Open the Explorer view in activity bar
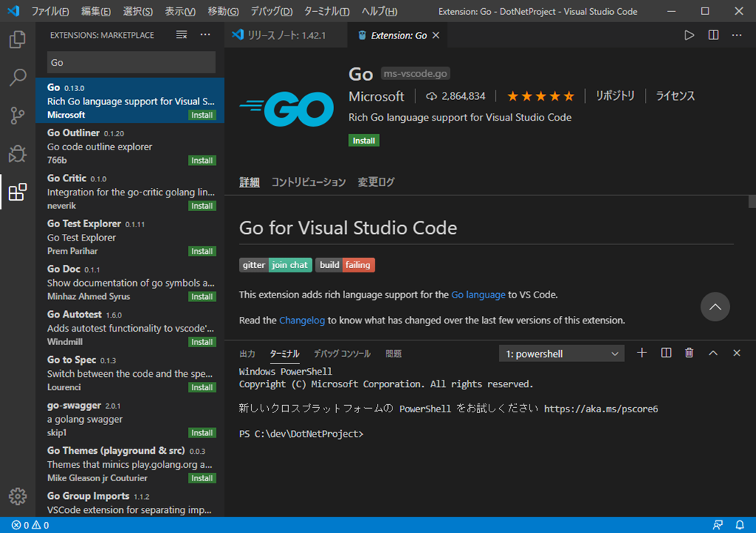The image size is (756, 533). [17, 39]
